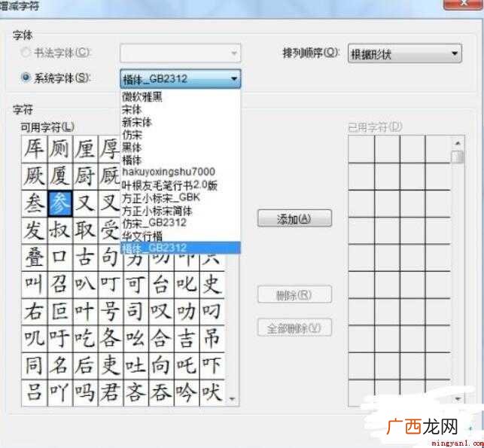Screen dimensions: 484x448
Task: Open the 排列顺序 根据形状 dropdown
Action: pyautogui.click(x=405, y=54)
